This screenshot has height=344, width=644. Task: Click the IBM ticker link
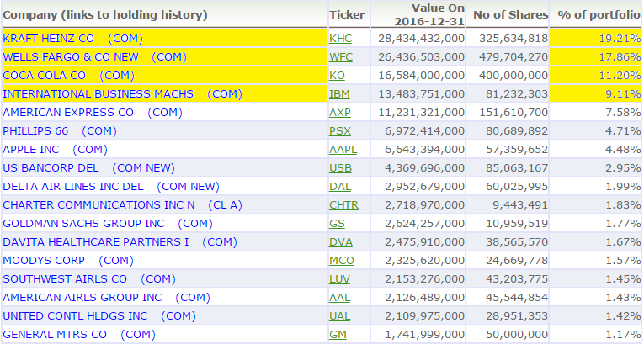tap(339, 94)
